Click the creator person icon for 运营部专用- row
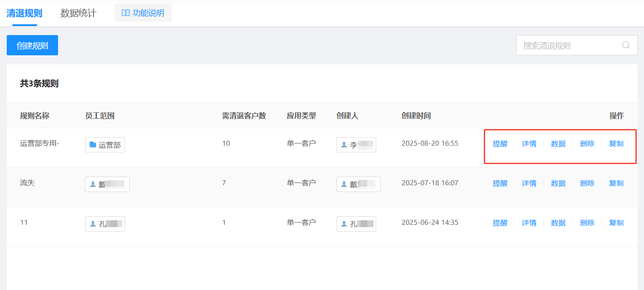644x290 pixels. (344, 145)
